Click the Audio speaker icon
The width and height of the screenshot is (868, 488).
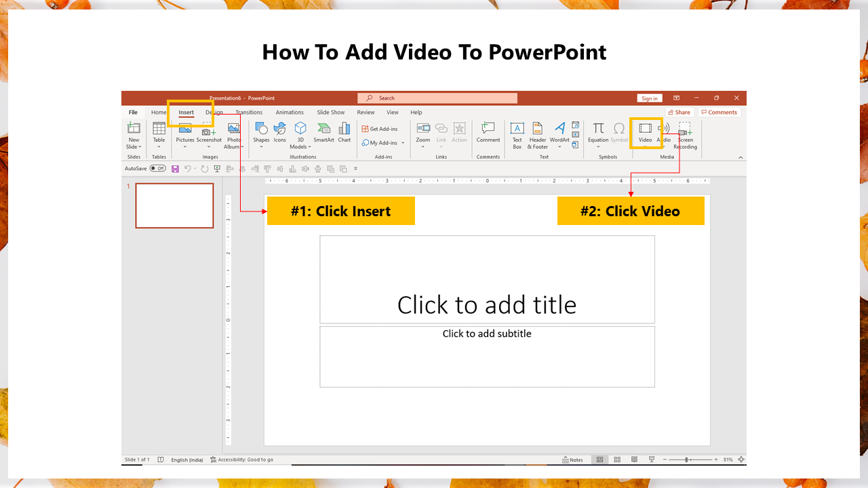point(665,128)
